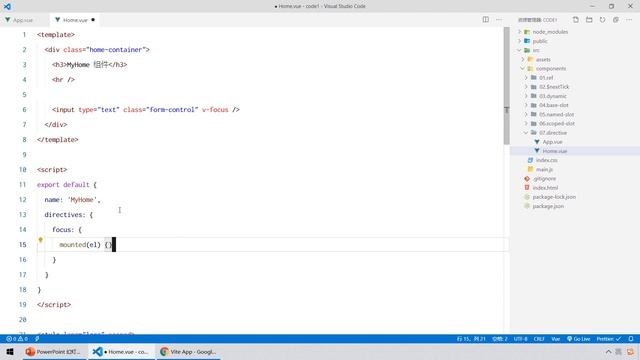Click the <h3>MyHome heading on line 3
This screenshot has width=640, height=360.
click(x=89, y=64)
